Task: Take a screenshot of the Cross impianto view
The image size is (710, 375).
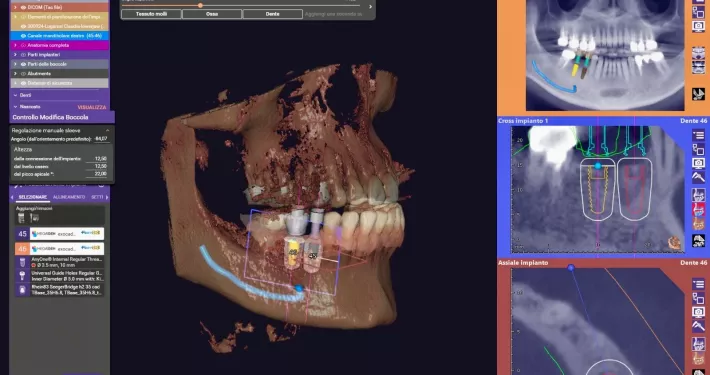Action: point(698,163)
